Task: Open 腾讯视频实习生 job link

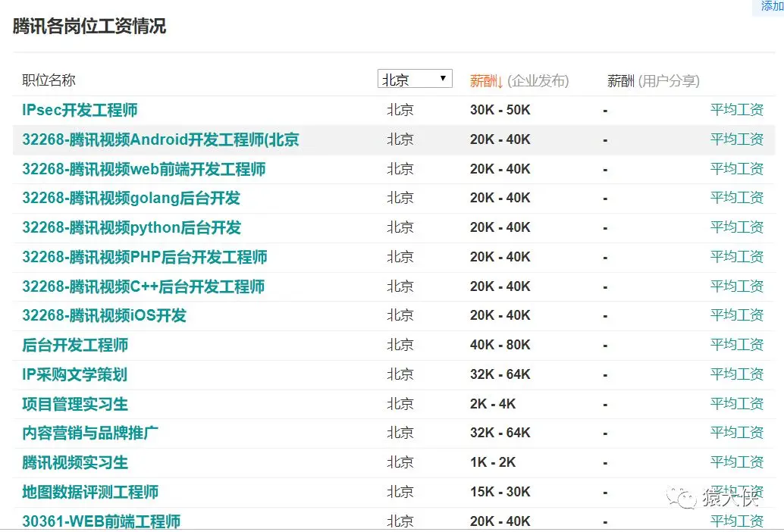Action: point(75,462)
